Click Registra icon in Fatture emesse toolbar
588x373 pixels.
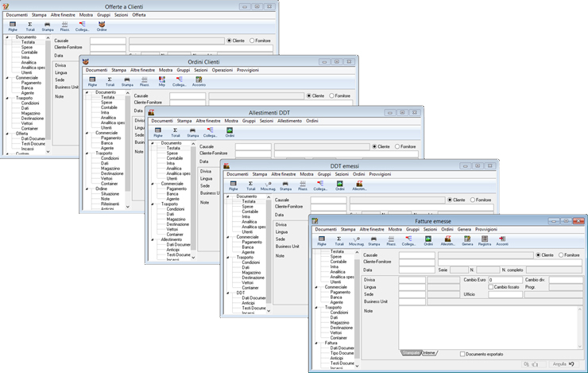coord(484,240)
